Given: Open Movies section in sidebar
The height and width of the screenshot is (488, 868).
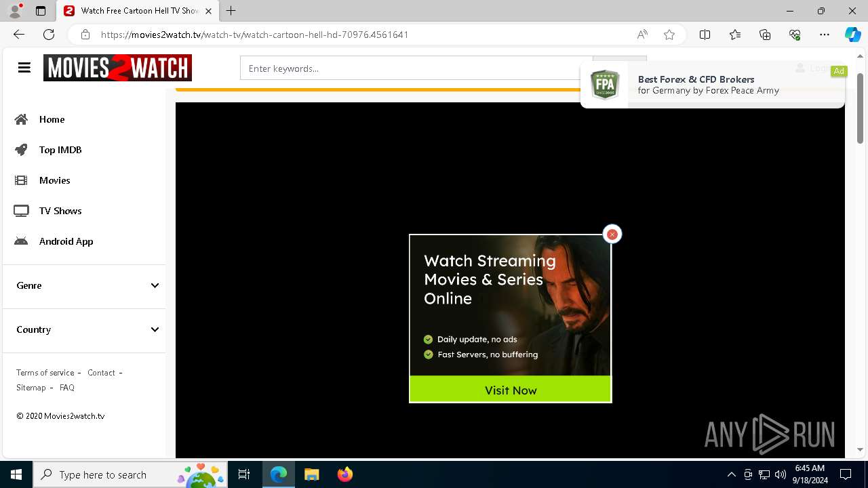Looking at the screenshot, I should 54,180.
